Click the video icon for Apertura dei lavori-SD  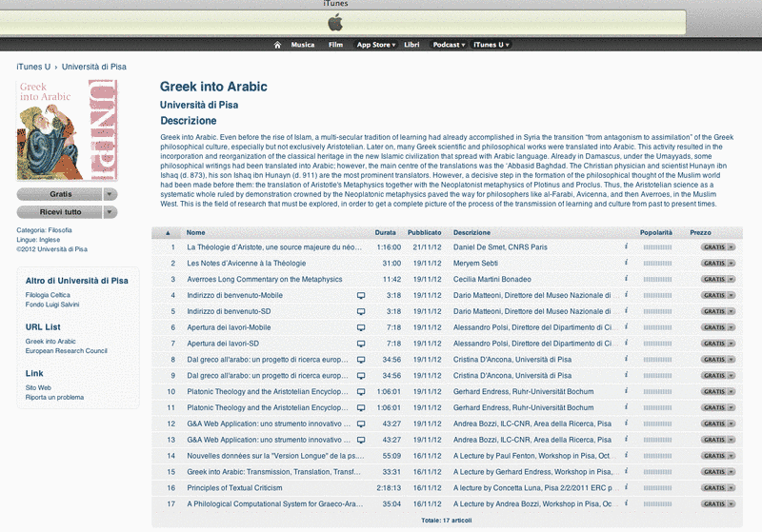coord(361,344)
